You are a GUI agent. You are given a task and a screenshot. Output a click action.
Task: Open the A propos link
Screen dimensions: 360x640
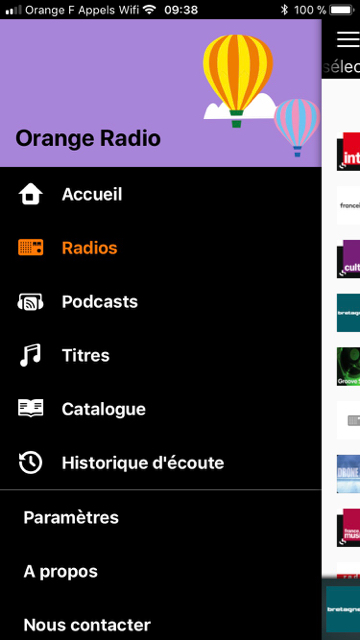click(x=60, y=572)
